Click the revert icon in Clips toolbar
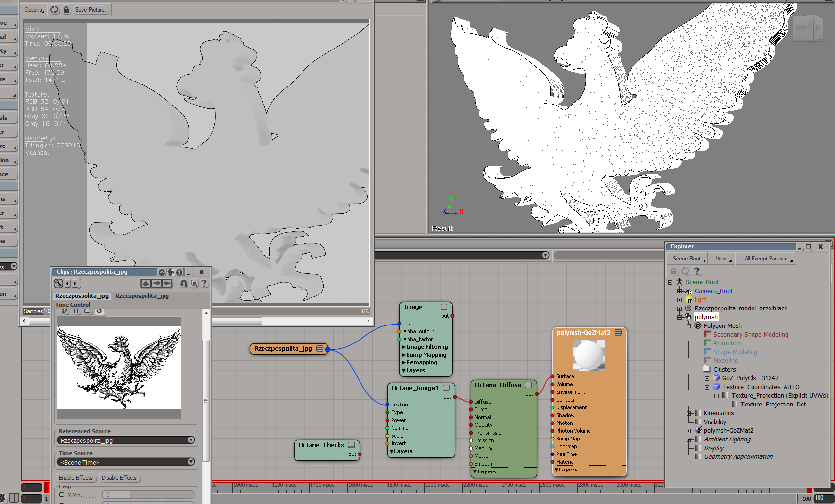This screenshot has width=835, height=504. coord(184,283)
